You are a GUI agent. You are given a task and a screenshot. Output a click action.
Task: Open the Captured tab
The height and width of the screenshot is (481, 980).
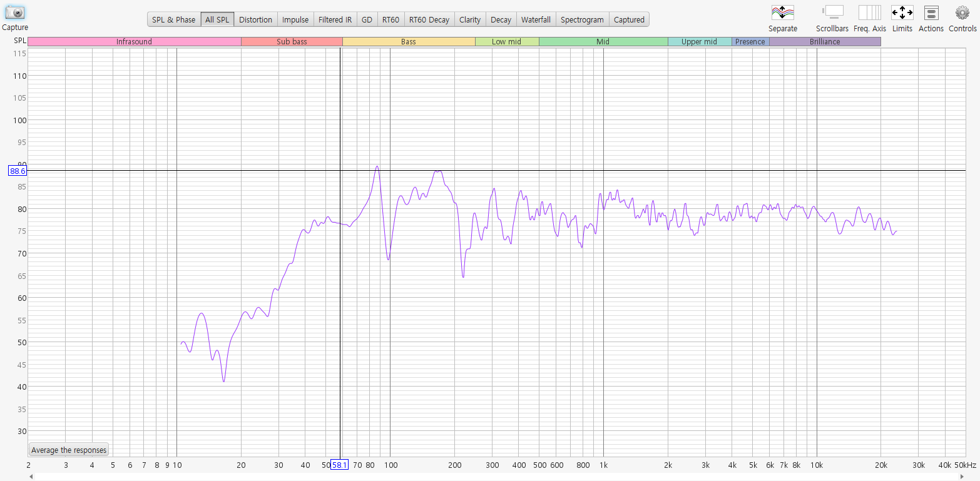pyautogui.click(x=629, y=19)
